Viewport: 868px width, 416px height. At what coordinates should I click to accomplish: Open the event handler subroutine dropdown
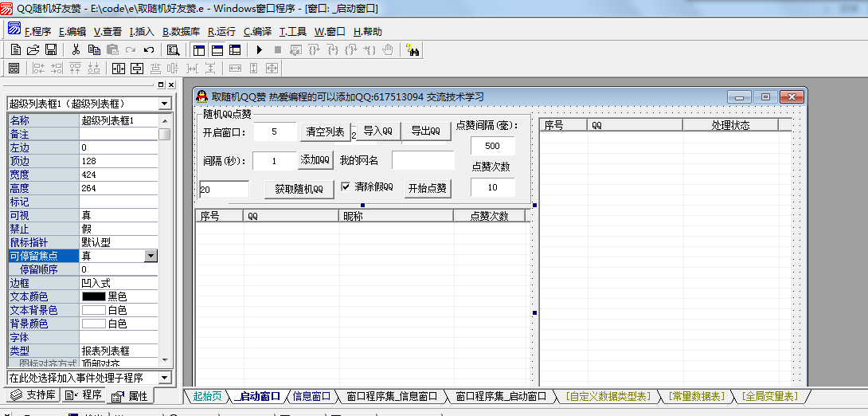[164, 378]
